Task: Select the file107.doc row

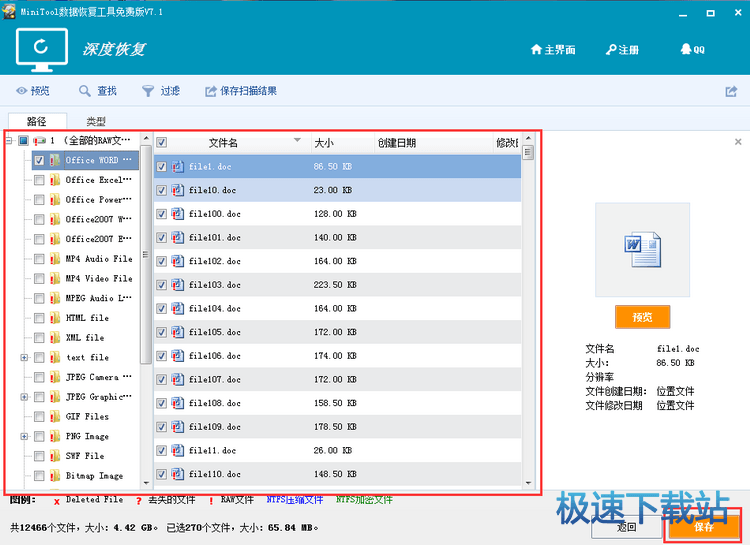Action: (x=338, y=379)
